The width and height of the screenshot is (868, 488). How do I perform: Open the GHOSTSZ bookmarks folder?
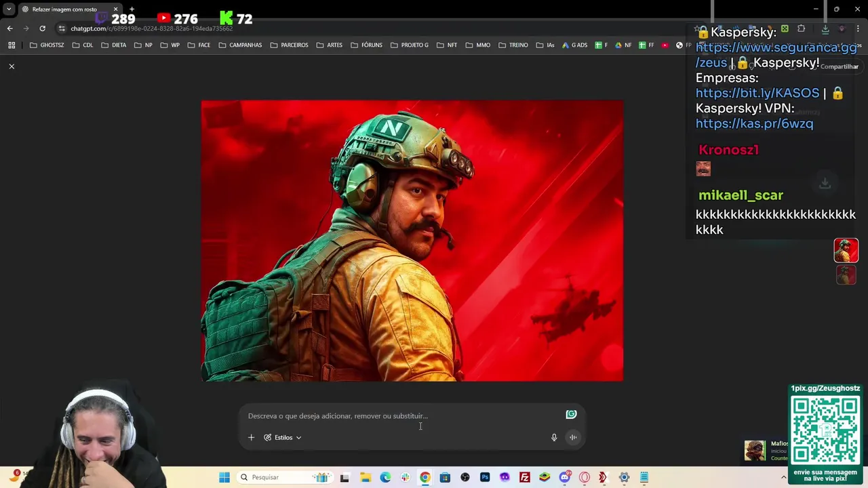(47, 45)
